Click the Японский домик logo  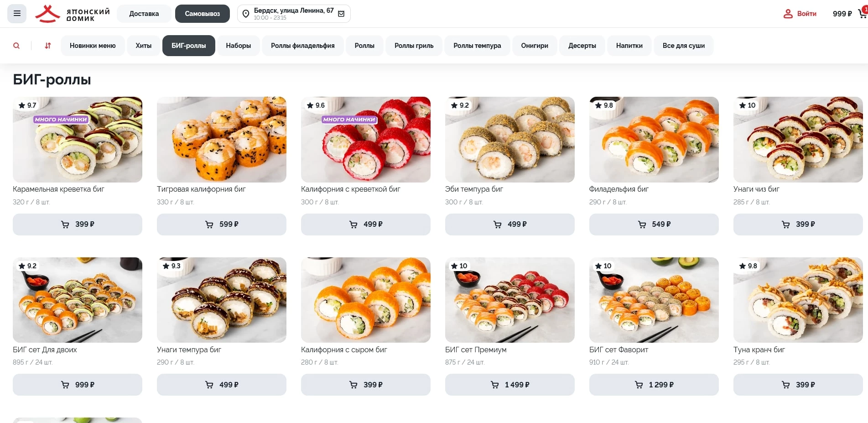coord(73,14)
